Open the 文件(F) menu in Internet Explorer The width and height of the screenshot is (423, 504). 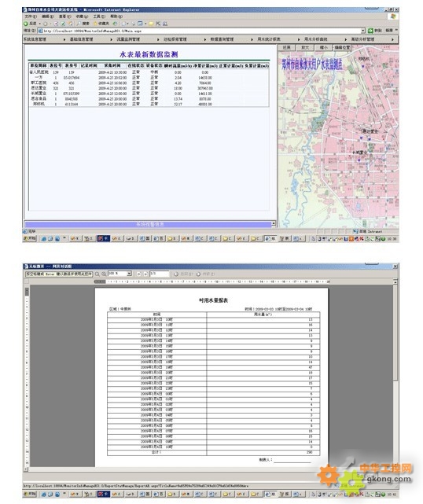click(31, 16)
